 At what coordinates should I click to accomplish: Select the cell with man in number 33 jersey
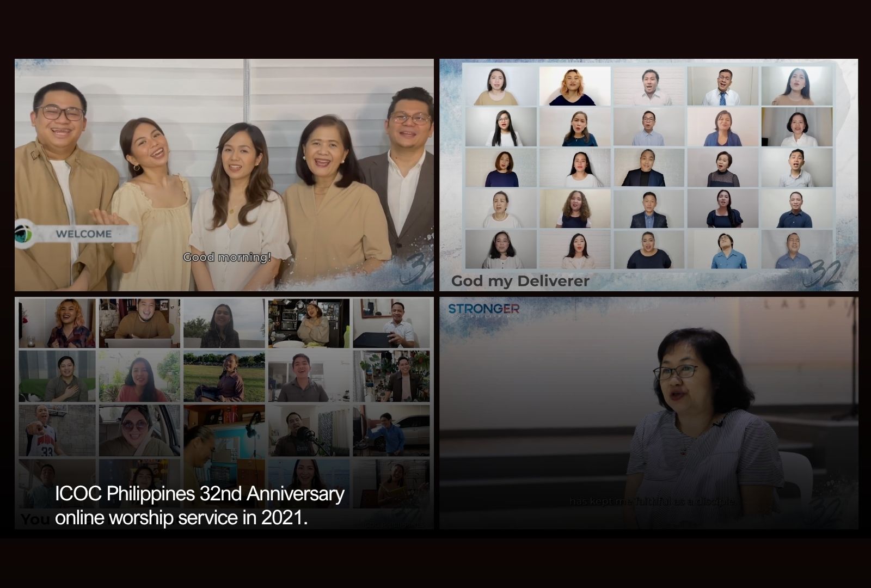pyautogui.click(x=57, y=431)
